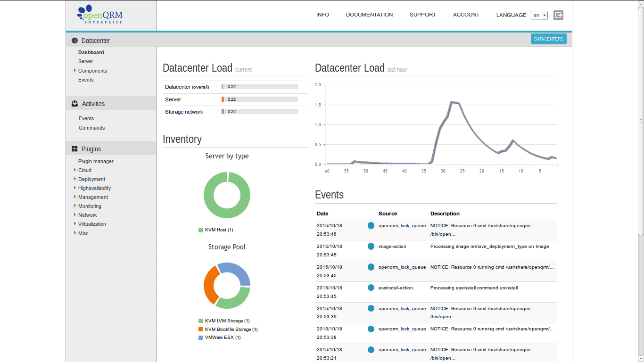Expand the Monitoring plugin group
This screenshot has height=362, width=644.
(74, 206)
